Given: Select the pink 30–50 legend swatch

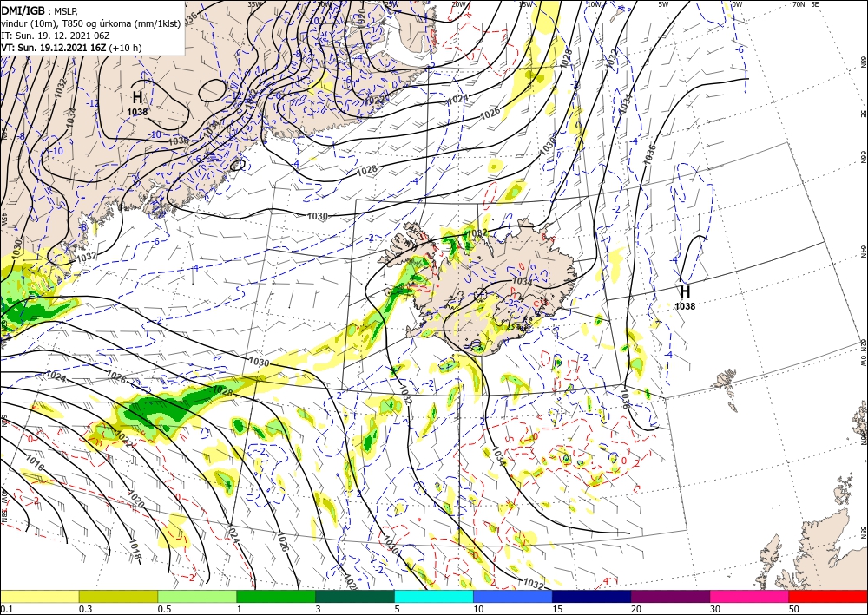Looking at the screenshot, I should (x=750, y=596).
